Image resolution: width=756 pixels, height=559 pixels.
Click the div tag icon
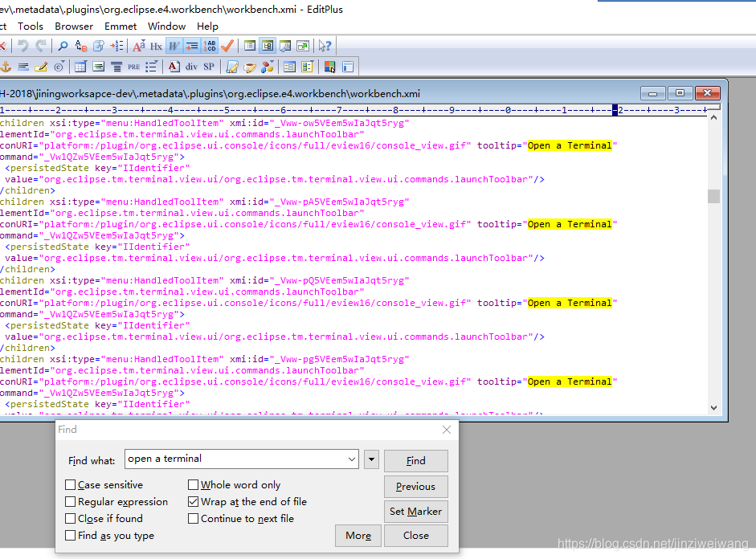pos(191,67)
